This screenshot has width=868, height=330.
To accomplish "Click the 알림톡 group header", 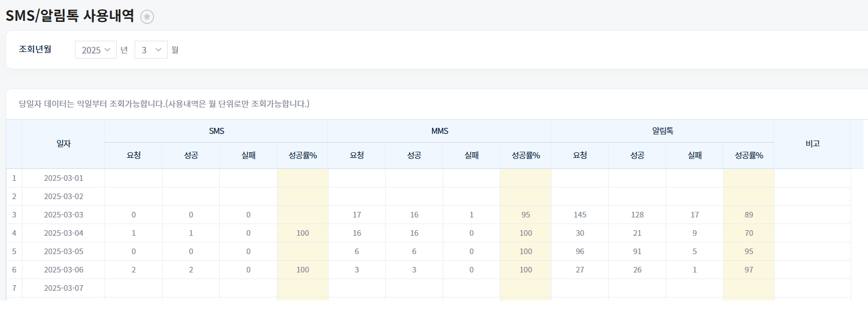I will [x=662, y=131].
